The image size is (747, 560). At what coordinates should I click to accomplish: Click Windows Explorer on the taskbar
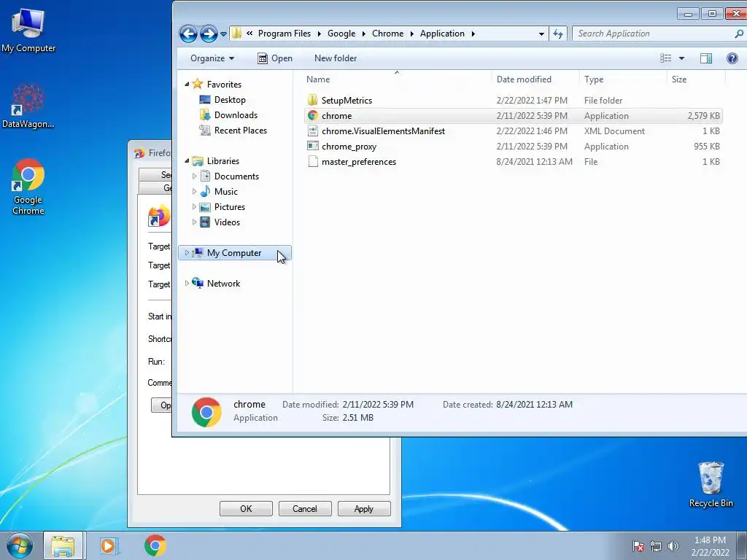pyautogui.click(x=63, y=545)
